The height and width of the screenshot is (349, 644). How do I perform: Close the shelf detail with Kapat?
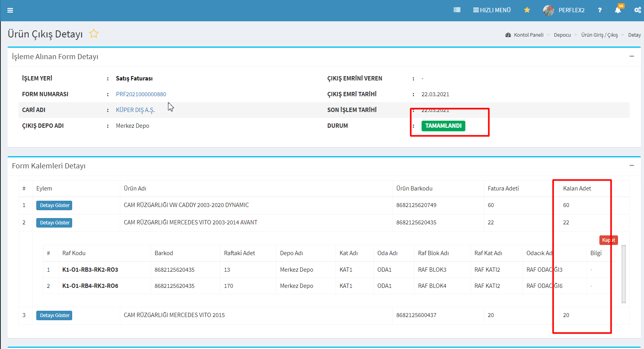pyautogui.click(x=608, y=240)
